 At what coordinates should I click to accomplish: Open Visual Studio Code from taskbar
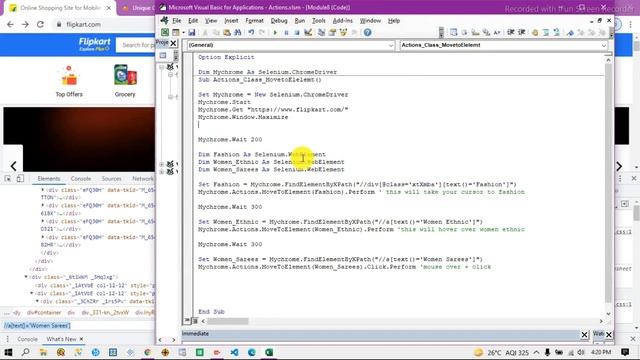click(234, 352)
